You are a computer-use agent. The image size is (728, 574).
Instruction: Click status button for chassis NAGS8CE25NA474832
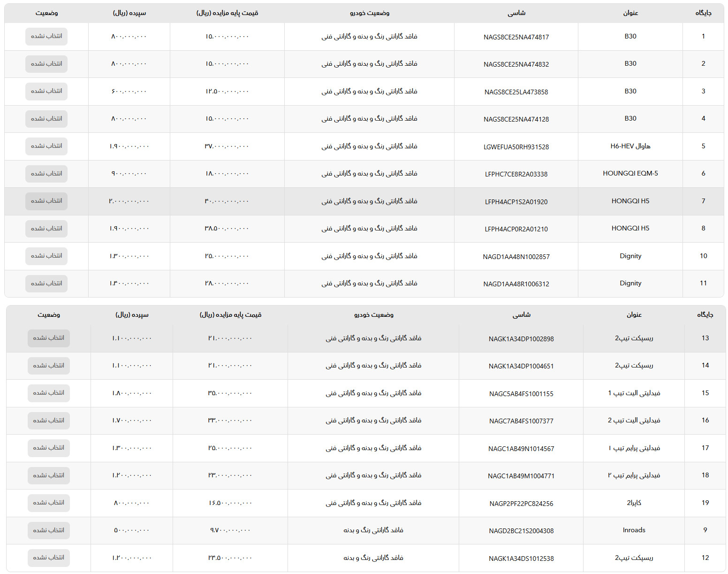pos(46,64)
